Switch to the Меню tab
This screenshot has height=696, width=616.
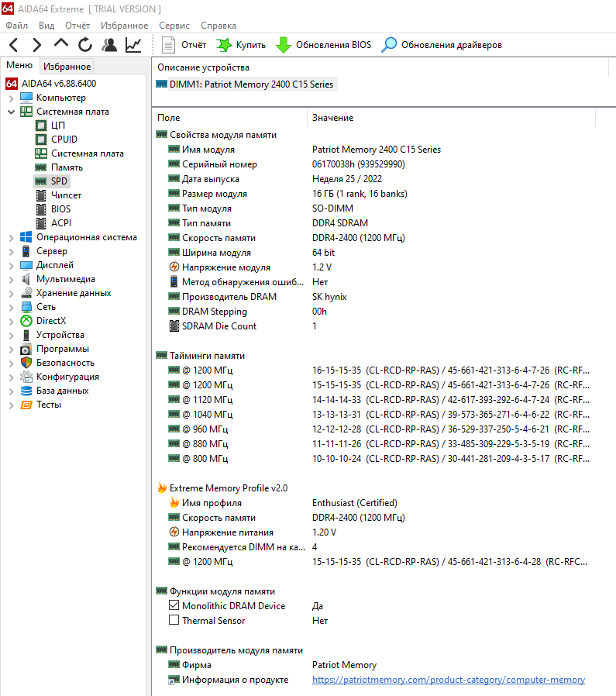[x=19, y=65]
